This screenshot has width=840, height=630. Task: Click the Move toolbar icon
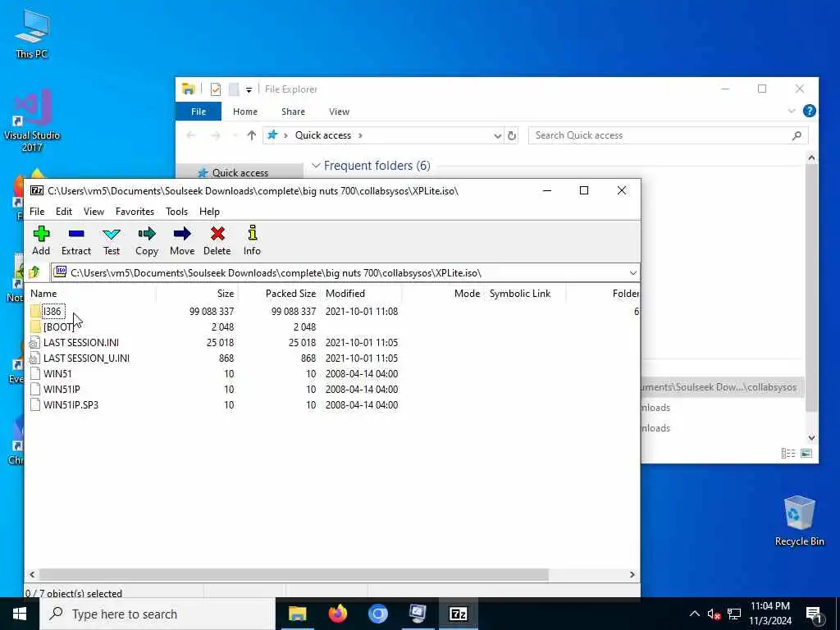pos(182,240)
